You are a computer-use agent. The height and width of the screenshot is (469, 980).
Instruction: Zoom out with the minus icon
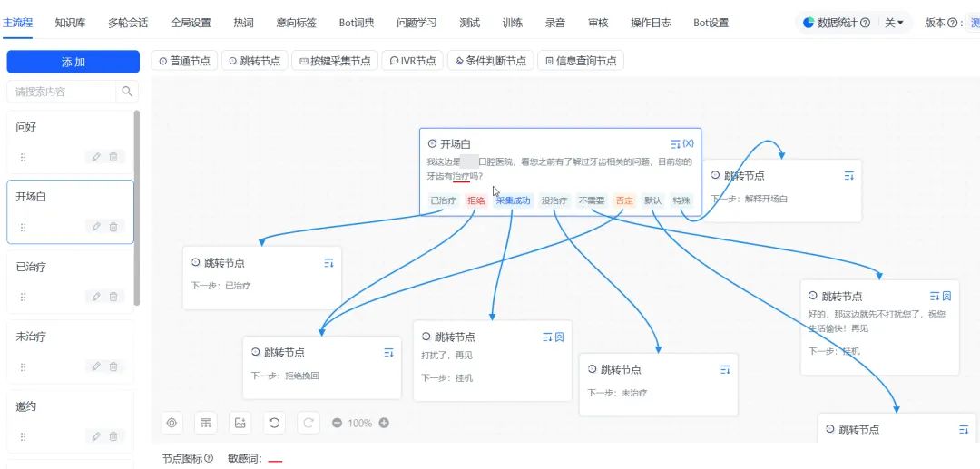pos(337,423)
